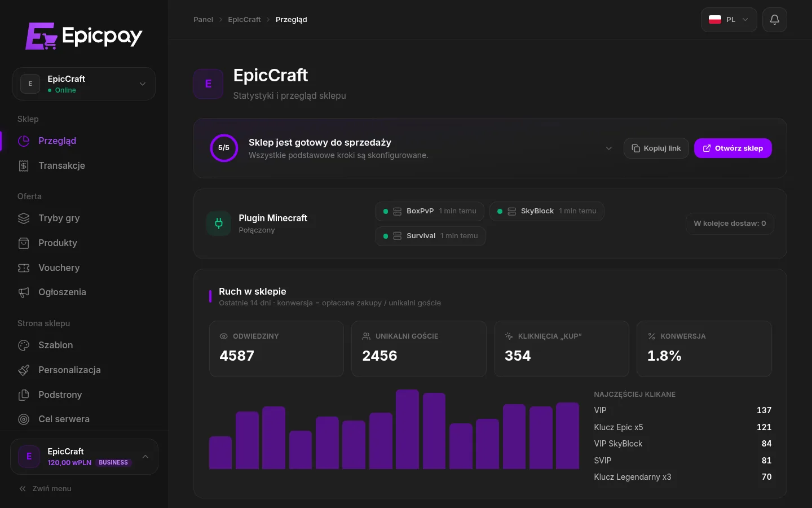Select the Survival server chip
This screenshot has height=508, width=812.
[430, 236]
